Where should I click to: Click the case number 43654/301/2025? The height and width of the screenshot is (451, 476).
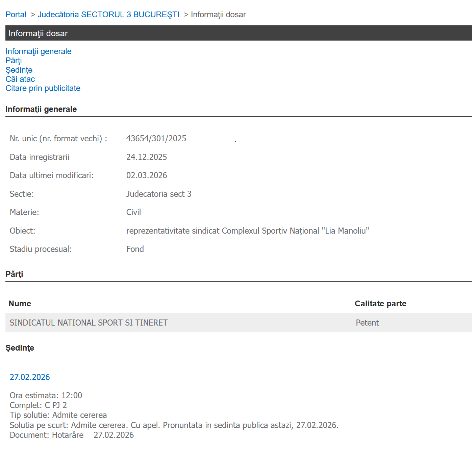tap(156, 138)
